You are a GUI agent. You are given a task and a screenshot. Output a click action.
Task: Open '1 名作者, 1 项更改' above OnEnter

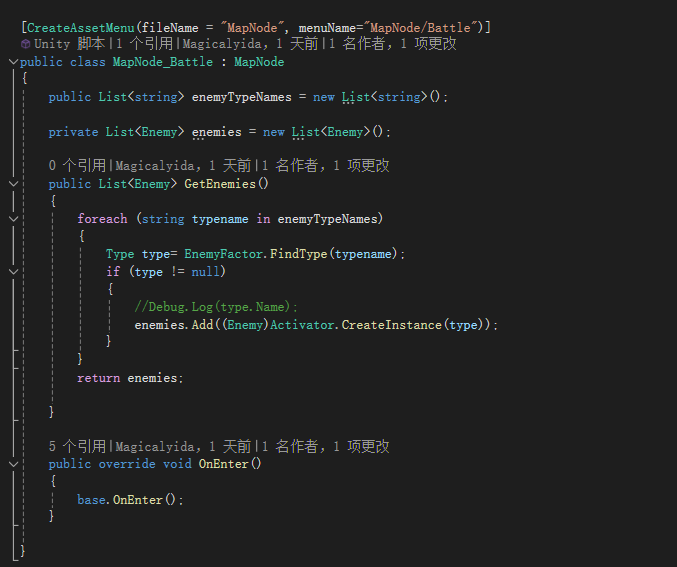point(325,446)
